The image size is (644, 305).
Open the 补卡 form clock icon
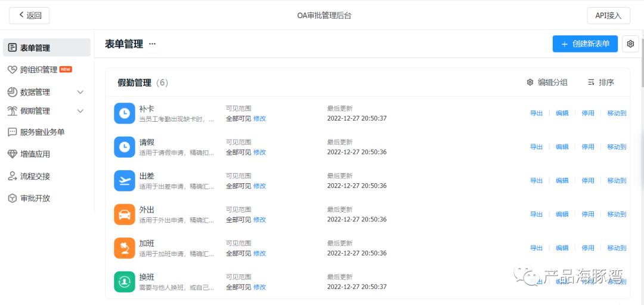click(x=125, y=113)
